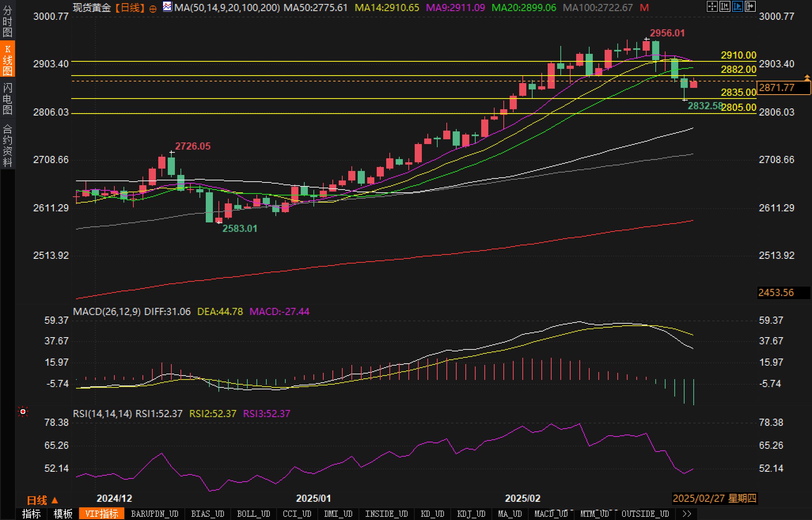This screenshot has width=812, height=520.
Task: Click the red sun marker beside RSI panel
Action: (23, 412)
